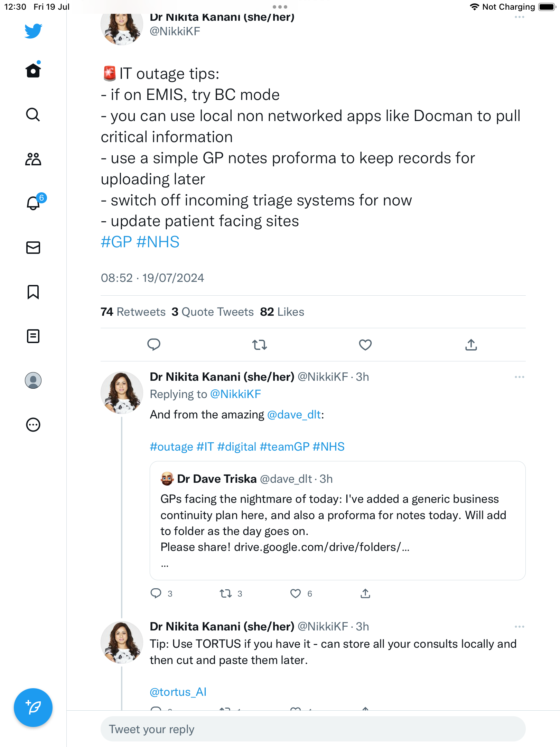The image size is (560, 747).
Task: Open the search (magnifying glass) page
Action: click(33, 114)
